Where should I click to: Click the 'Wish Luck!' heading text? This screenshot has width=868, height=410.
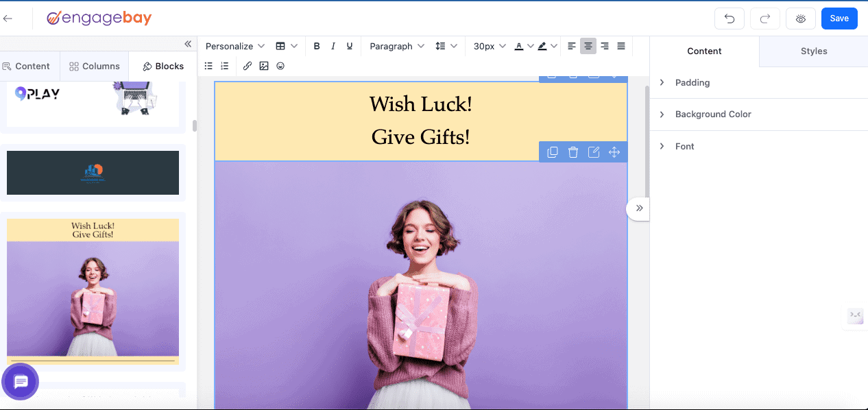[421, 104]
